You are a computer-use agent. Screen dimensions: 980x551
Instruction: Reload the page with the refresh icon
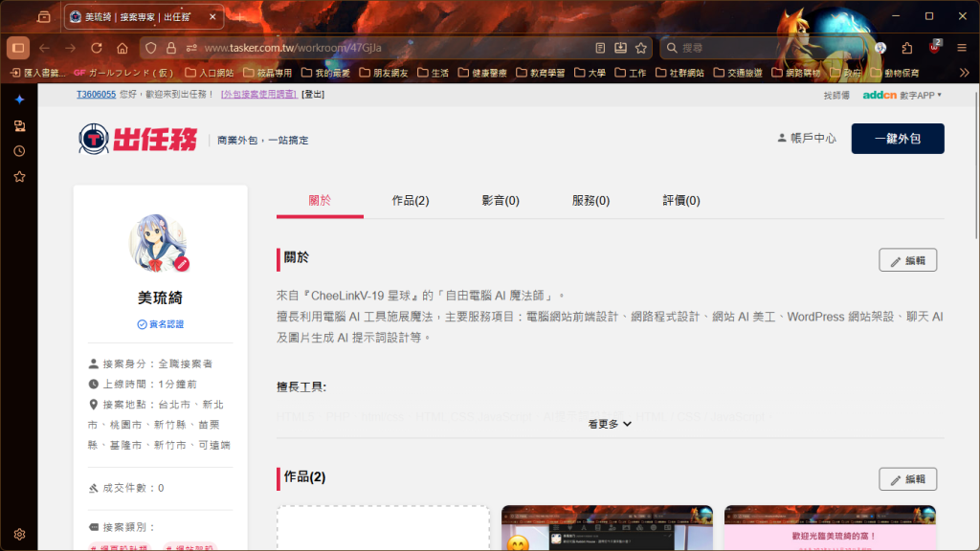[x=96, y=48]
